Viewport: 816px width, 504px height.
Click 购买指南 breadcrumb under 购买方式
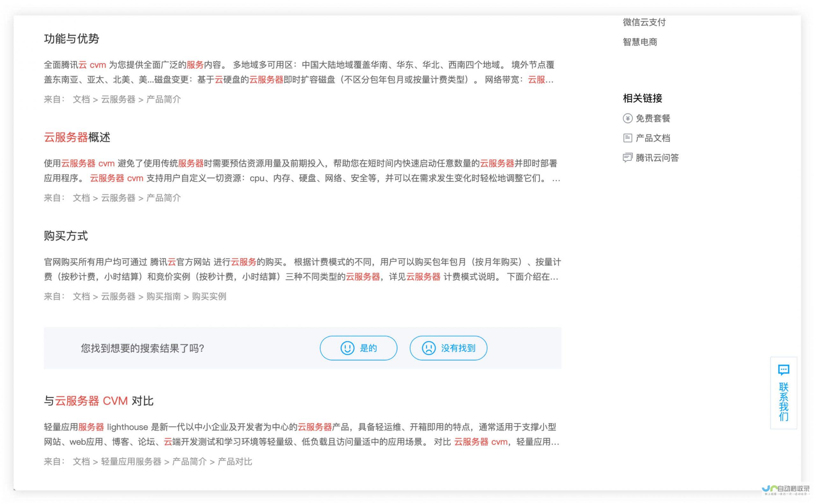click(164, 296)
